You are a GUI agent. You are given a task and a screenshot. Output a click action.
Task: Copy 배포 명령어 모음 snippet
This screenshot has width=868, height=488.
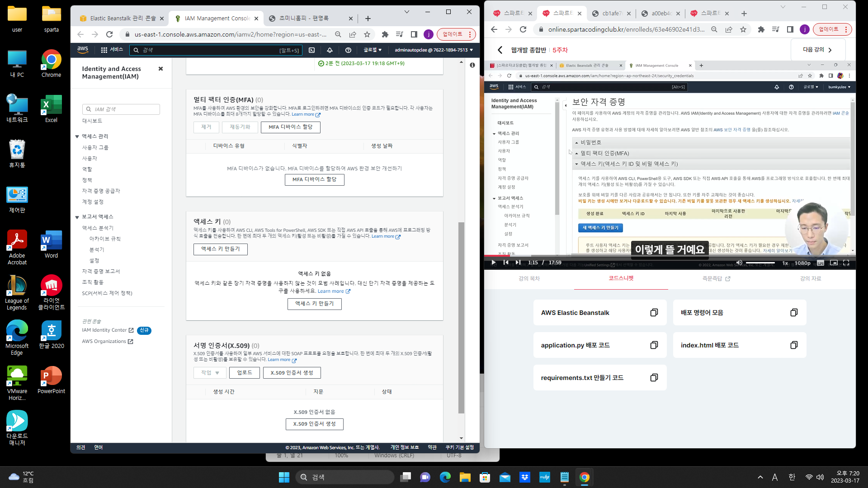pos(794,313)
